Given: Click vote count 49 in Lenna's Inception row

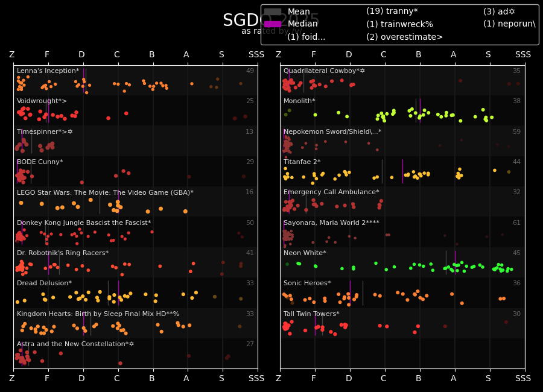Looking at the screenshot, I should (x=250, y=71).
